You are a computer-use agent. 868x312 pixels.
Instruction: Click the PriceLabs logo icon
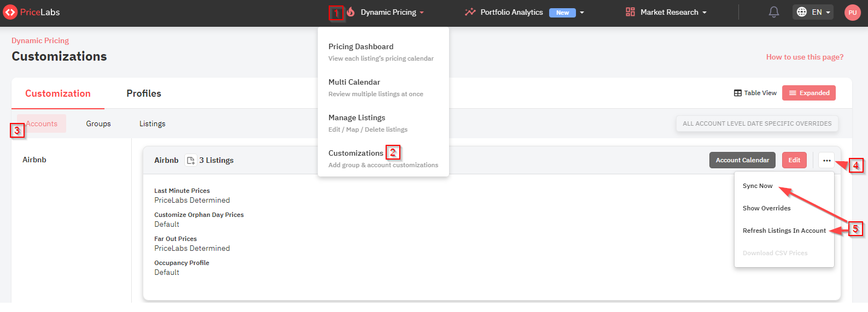[10, 12]
